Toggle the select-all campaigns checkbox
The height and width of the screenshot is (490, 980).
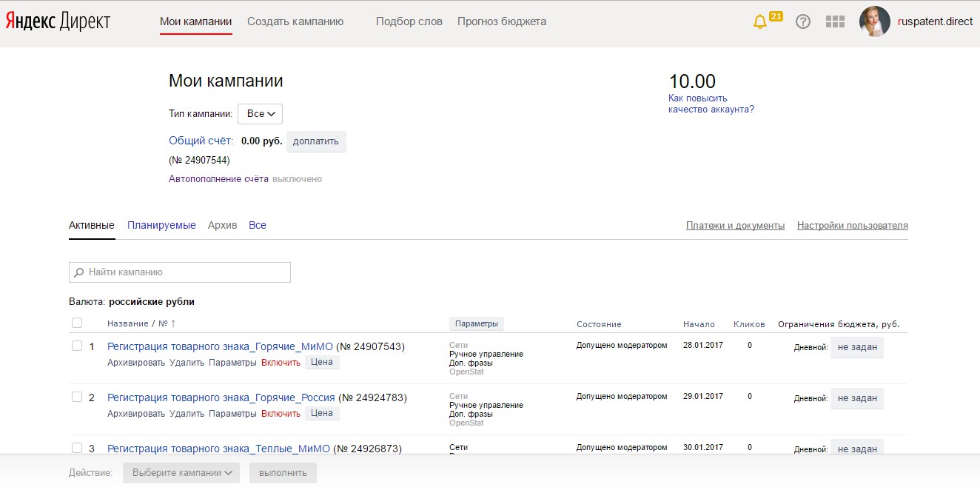click(x=77, y=323)
